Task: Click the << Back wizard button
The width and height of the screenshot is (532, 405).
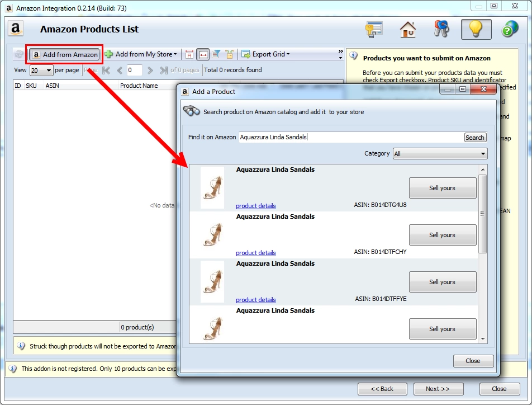Action: (382, 389)
